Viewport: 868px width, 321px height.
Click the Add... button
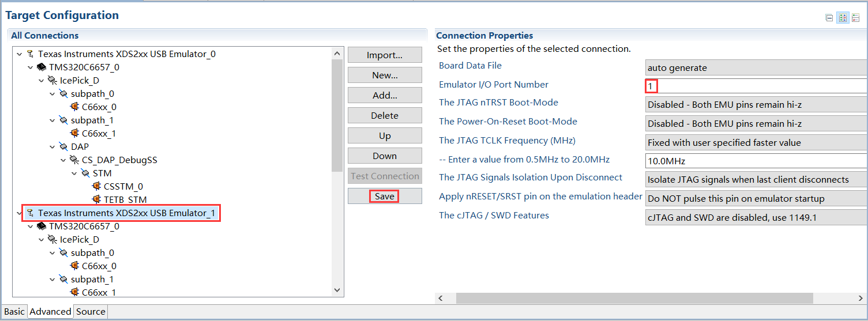(385, 96)
